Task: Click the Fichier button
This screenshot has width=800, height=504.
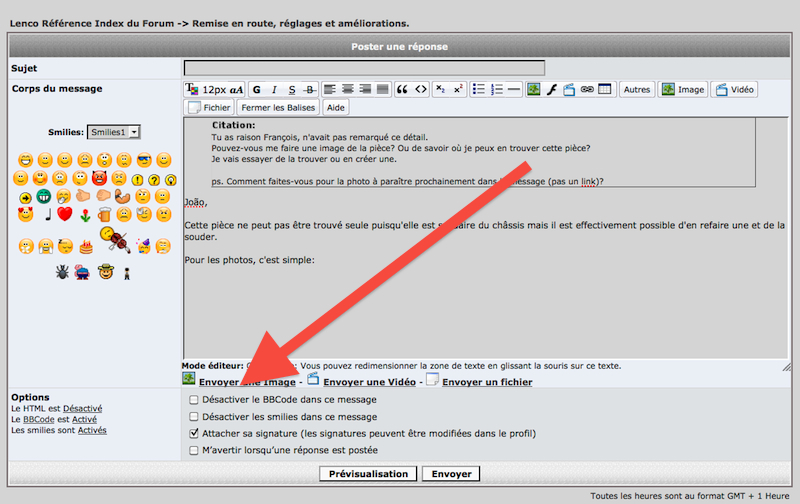Action: (209, 108)
